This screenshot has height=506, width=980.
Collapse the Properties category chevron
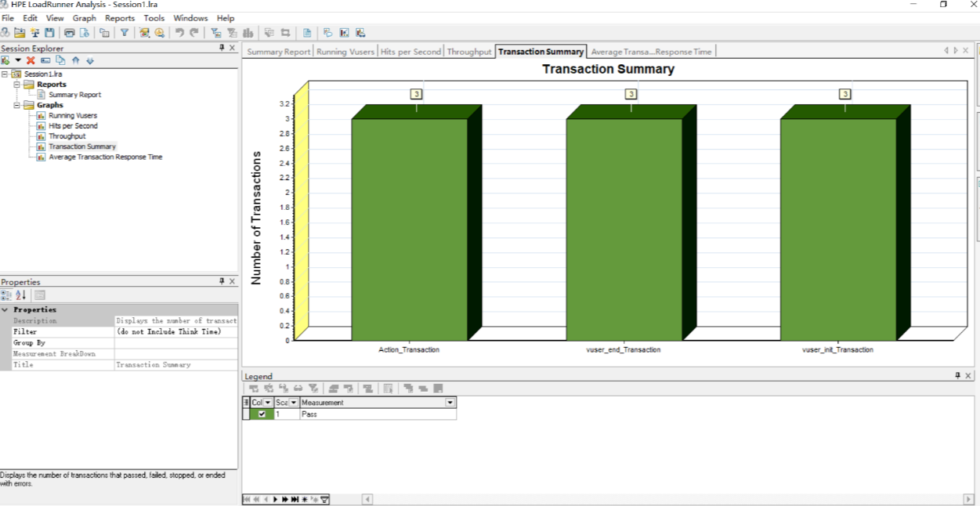5,310
